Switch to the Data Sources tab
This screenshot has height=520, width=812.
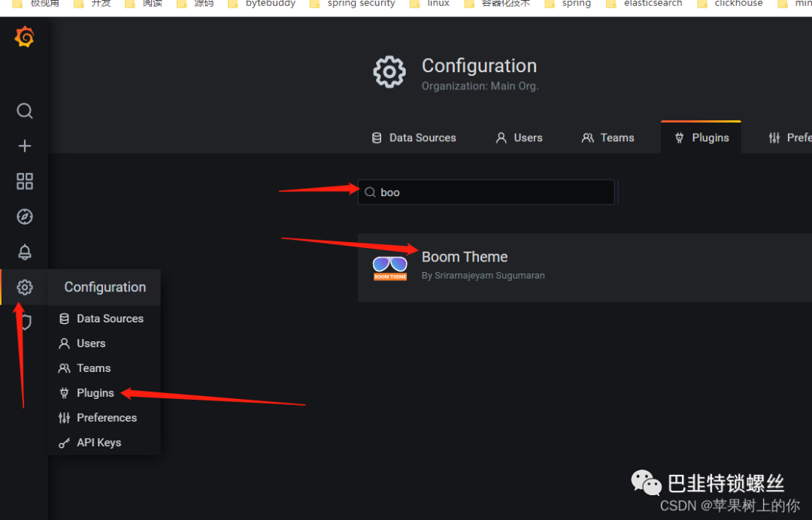click(x=414, y=138)
